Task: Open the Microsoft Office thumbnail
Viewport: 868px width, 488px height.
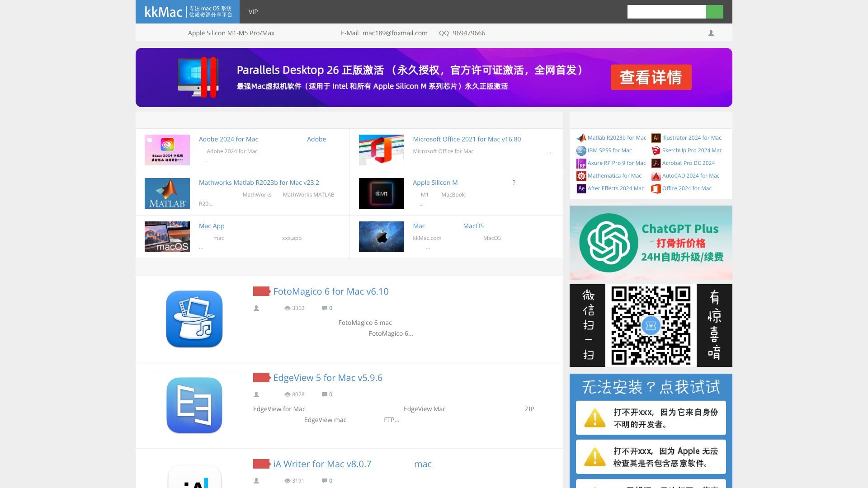Action: pyautogui.click(x=382, y=150)
